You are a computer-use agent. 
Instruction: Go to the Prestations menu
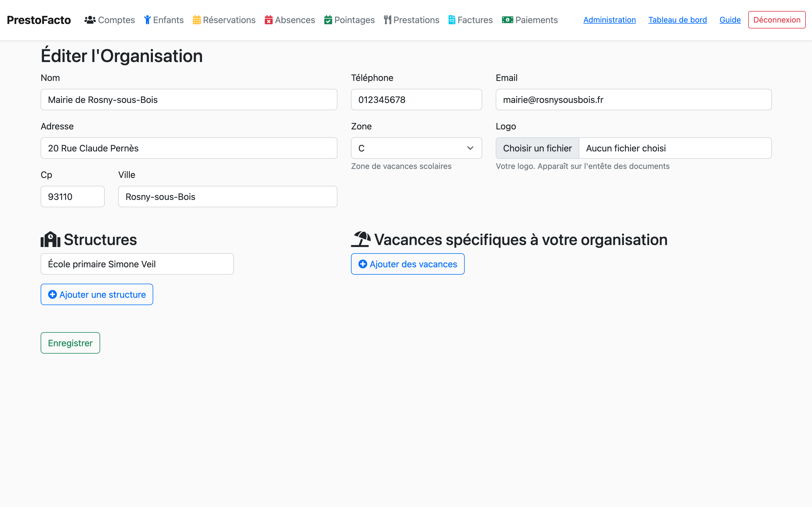pyautogui.click(x=416, y=20)
